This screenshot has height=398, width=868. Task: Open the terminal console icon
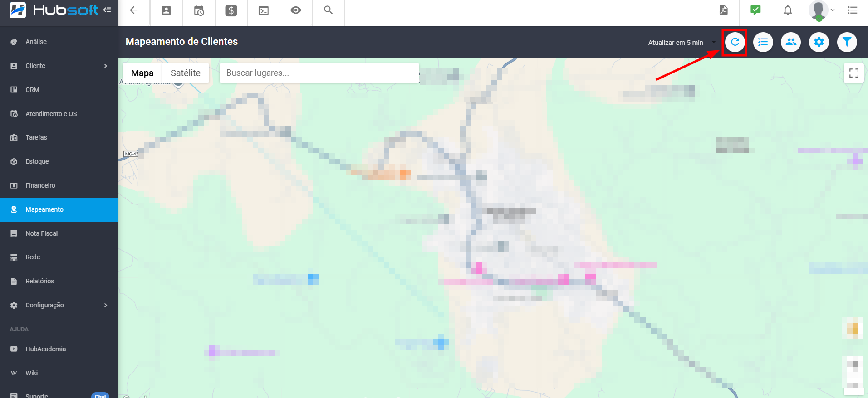pos(264,10)
